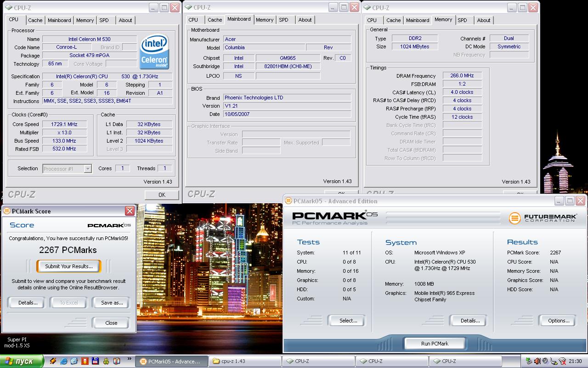Click BIOS brand Phoenix Technologies LTD
588x368 pixels.
pyautogui.click(x=287, y=98)
